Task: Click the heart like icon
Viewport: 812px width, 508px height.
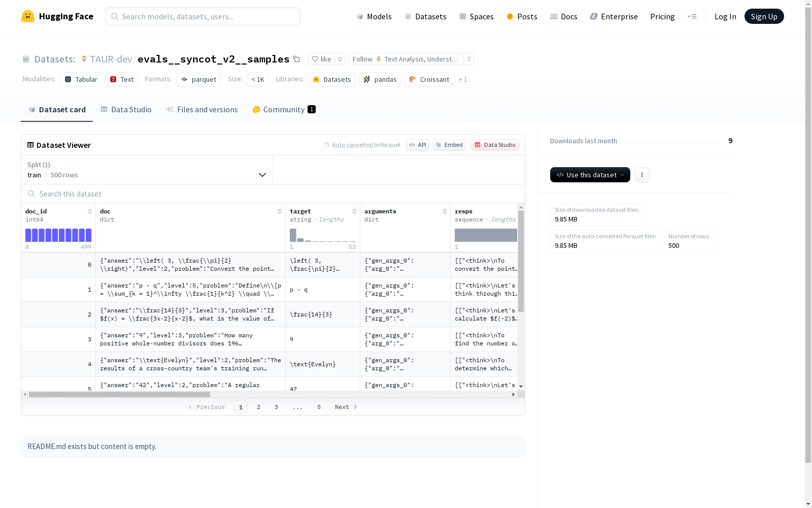Action: click(x=315, y=59)
